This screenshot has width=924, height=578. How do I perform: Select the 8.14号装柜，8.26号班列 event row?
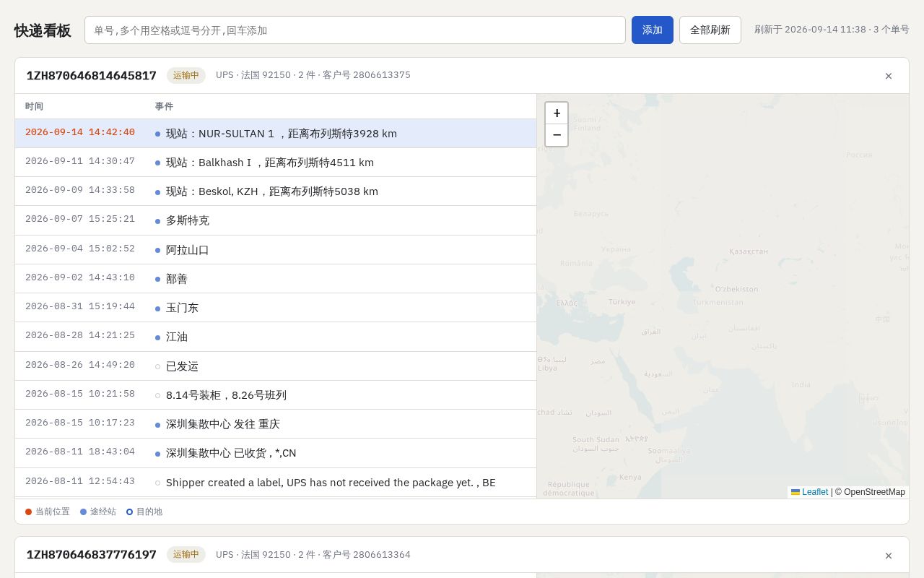(276, 395)
